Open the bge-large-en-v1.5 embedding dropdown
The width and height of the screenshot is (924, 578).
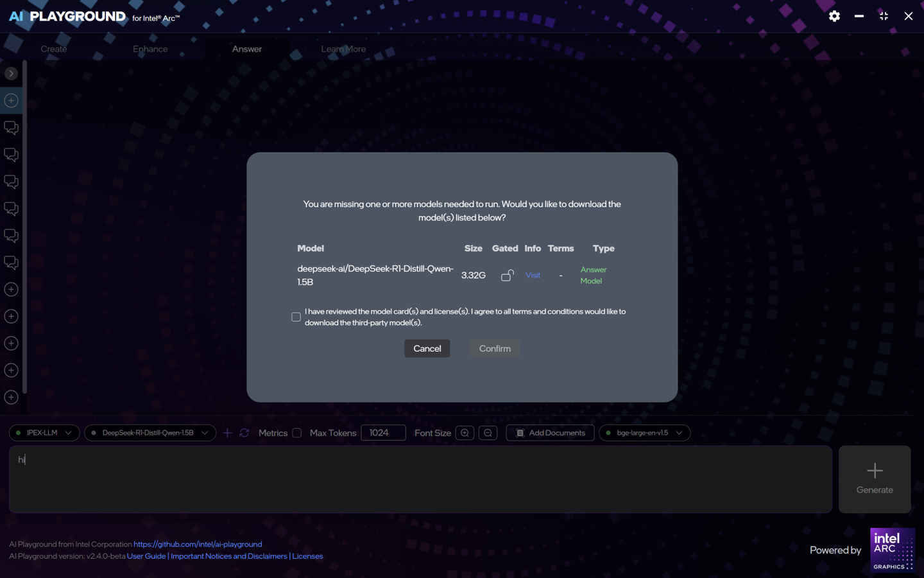point(644,433)
